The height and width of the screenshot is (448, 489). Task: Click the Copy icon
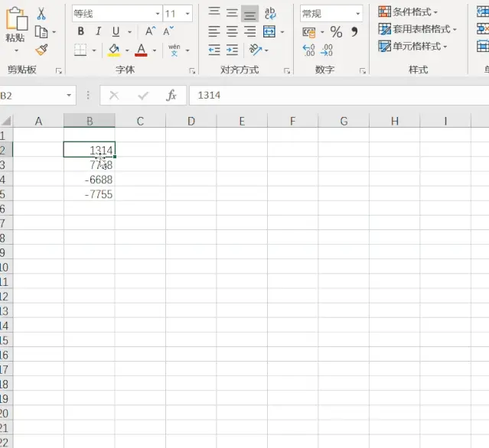pos(41,32)
